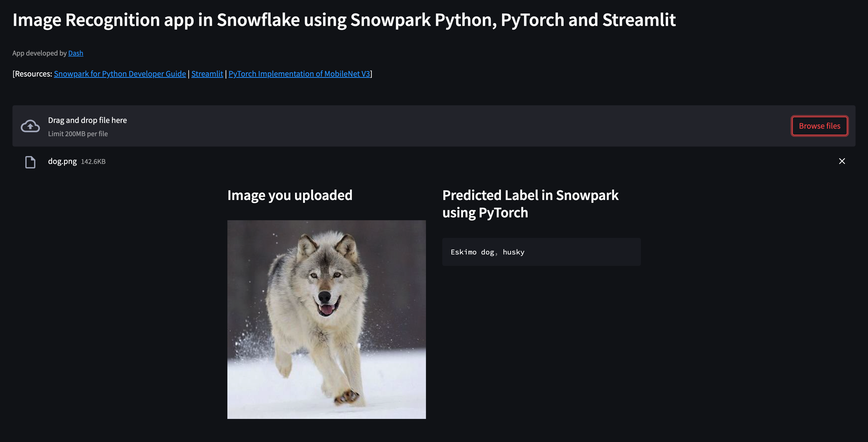Click the App developed by text
The height and width of the screenshot is (442, 868).
click(40, 53)
